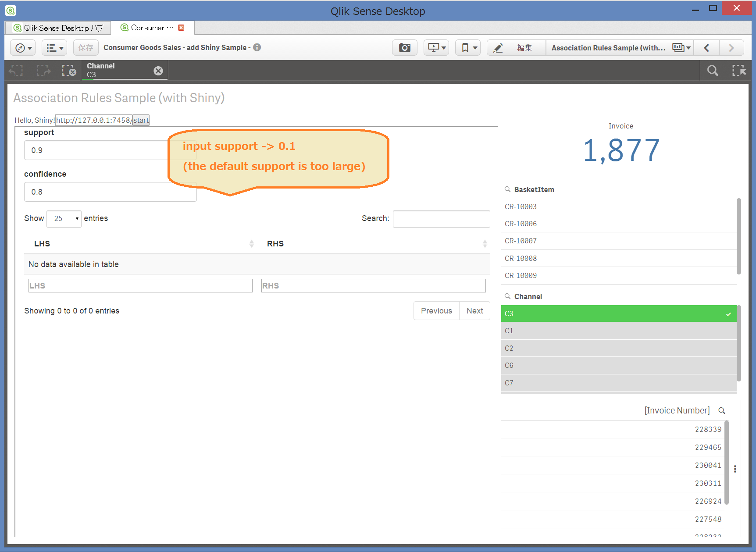Screen dimensions: 756x552
Task: Click Qlik logo in title bar
Action: tap(11, 10)
